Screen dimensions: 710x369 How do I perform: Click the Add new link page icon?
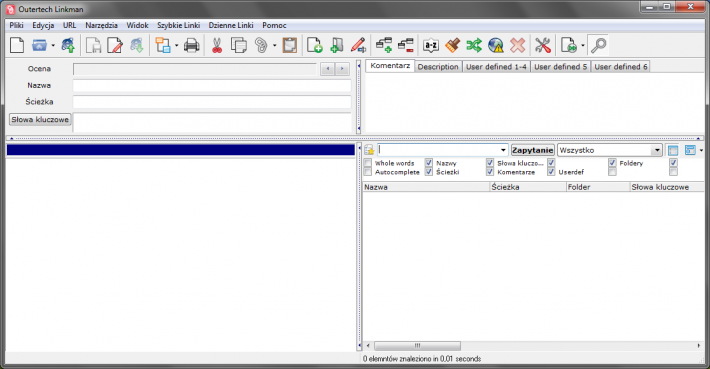315,45
